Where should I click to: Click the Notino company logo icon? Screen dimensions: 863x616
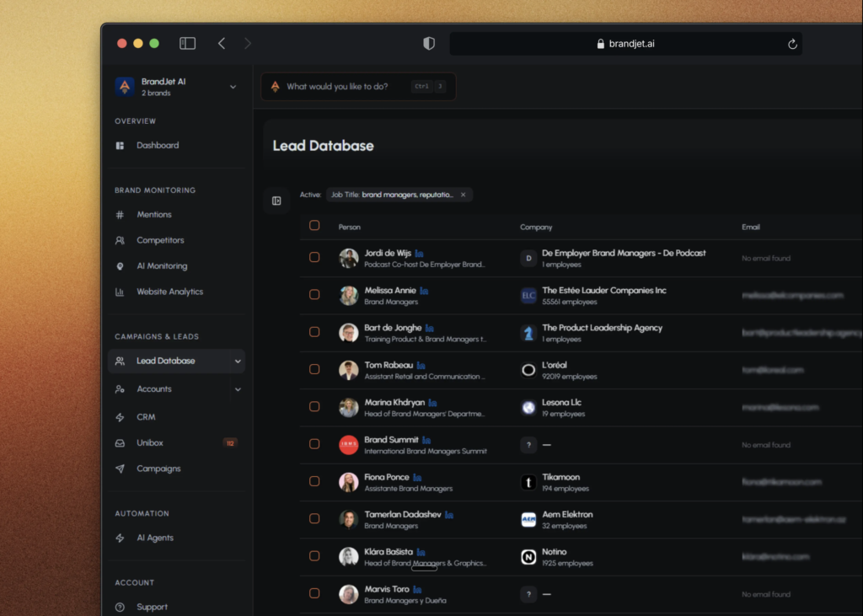coord(528,556)
